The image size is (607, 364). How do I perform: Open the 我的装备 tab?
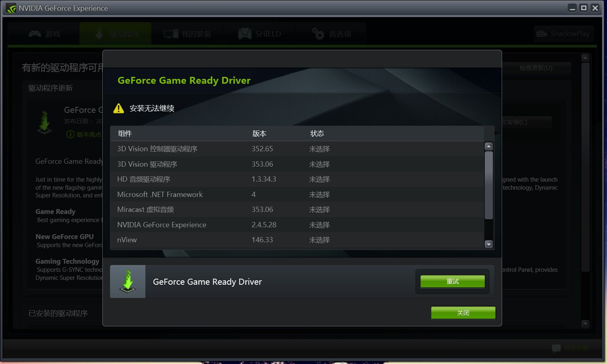coord(187,34)
